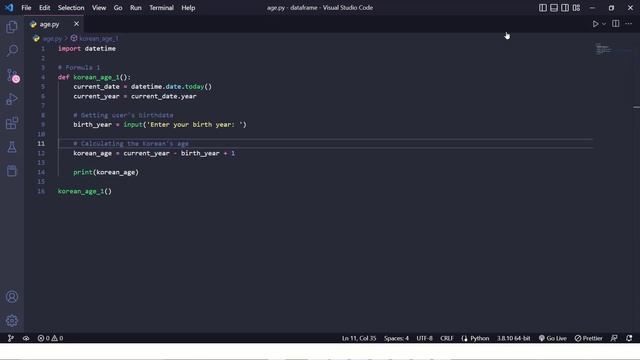Click the current_year assignment on line 6
Screen dimensions: 640x360
click(x=135, y=96)
